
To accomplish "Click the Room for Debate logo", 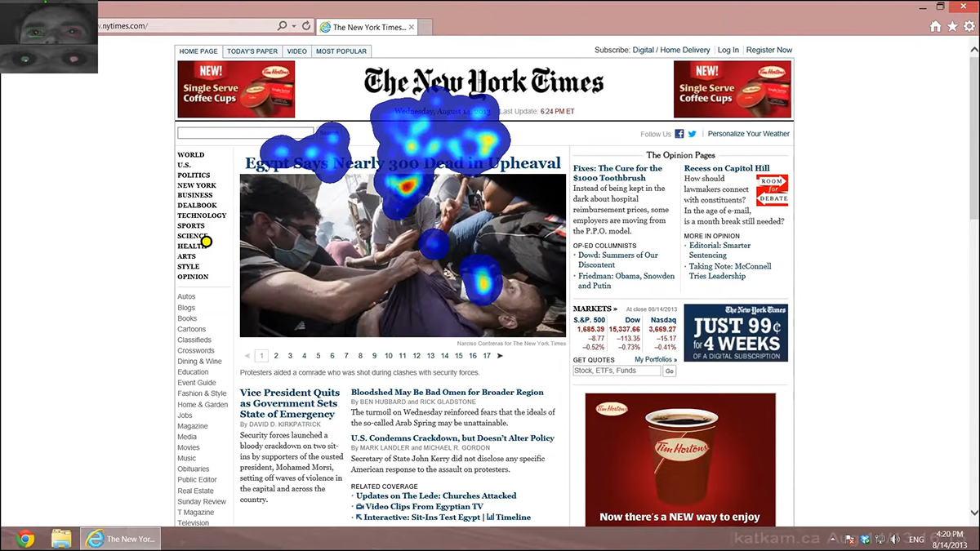I will (772, 190).
